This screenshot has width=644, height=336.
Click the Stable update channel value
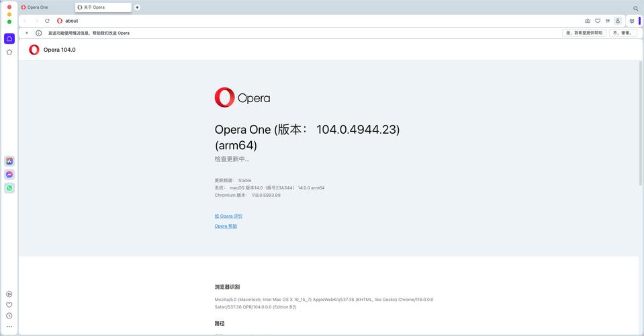[245, 180]
